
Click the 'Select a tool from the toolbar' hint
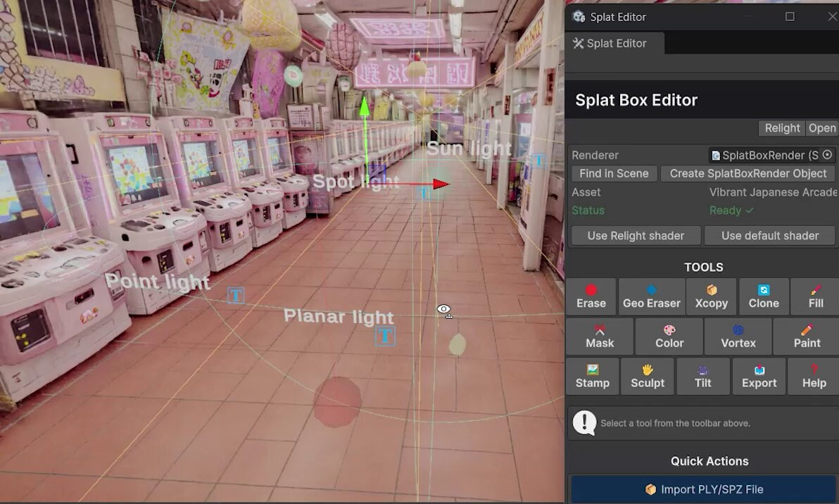(x=675, y=423)
